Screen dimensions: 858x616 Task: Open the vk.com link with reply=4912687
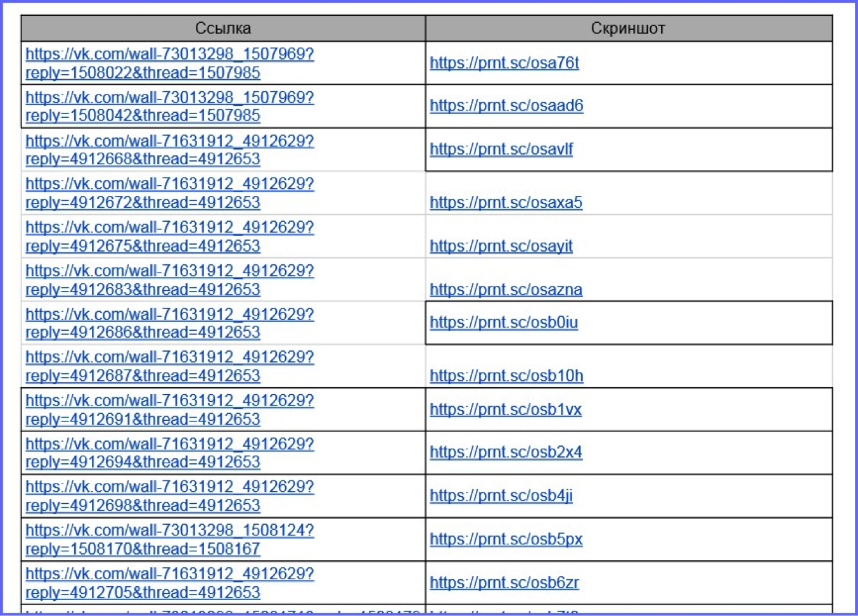[170, 366]
